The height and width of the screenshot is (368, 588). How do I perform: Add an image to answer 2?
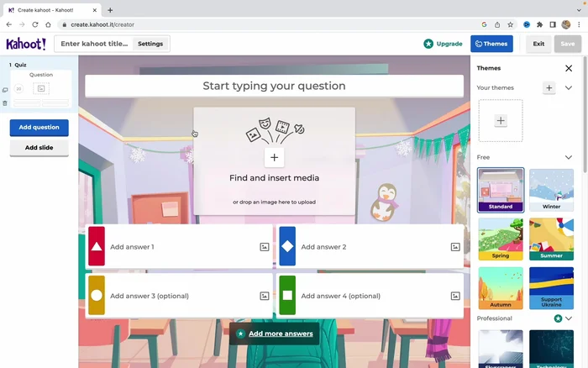455,247
